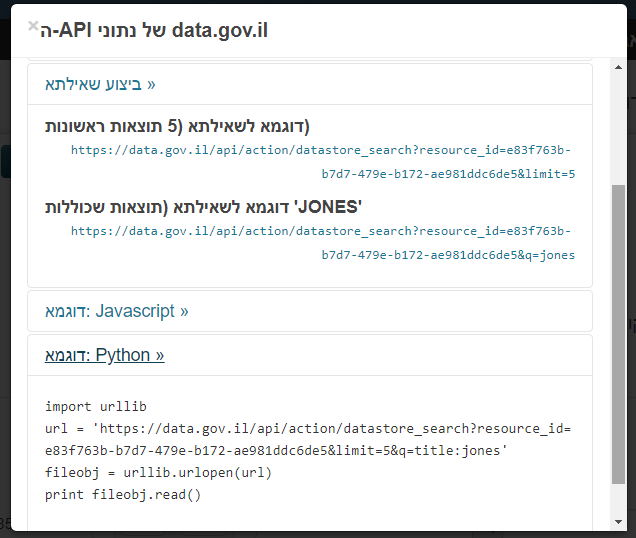Collapse the דוגמא: Python section

(x=105, y=355)
